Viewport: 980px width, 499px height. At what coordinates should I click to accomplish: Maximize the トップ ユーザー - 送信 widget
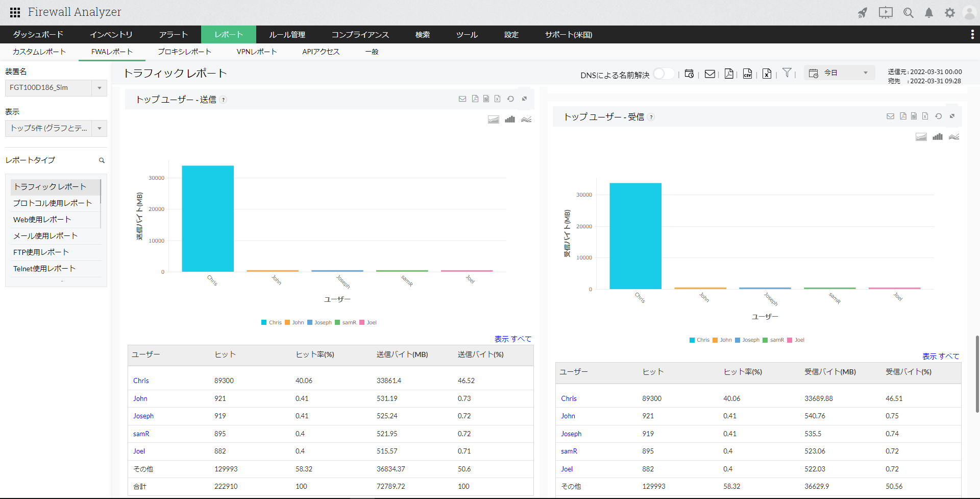point(524,99)
